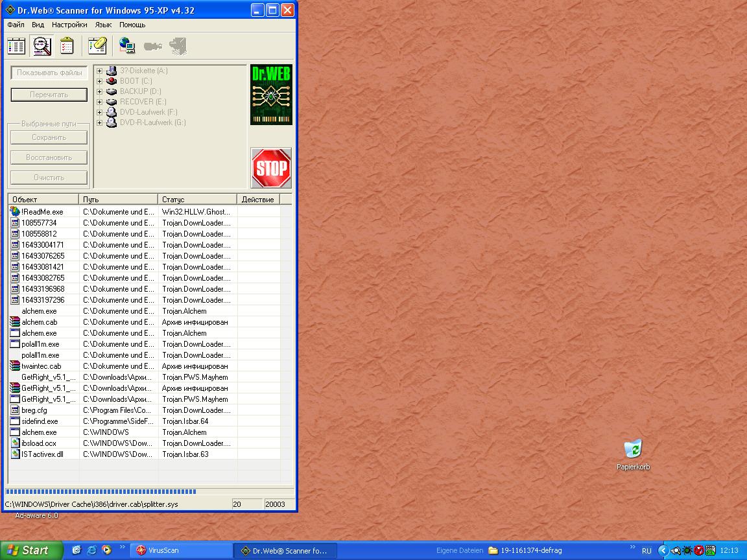Screen dimensions: 747x560
Task: Click the Show Desktop Quick Launch icon
Action: click(x=77, y=550)
